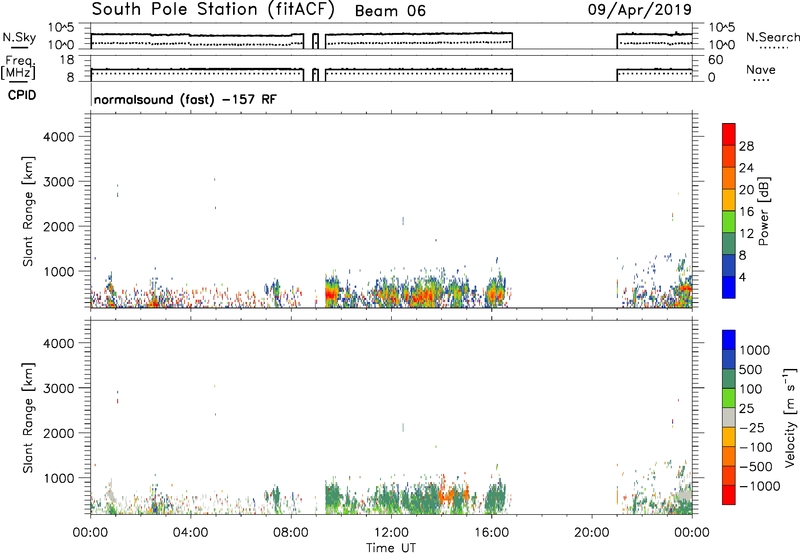Click time axis tick '04:00'

coord(190,533)
